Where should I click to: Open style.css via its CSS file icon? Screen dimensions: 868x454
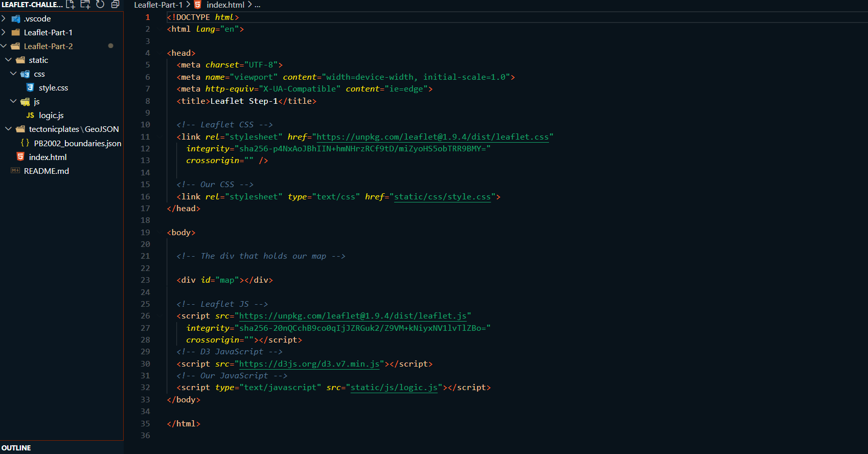click(30, 87)
